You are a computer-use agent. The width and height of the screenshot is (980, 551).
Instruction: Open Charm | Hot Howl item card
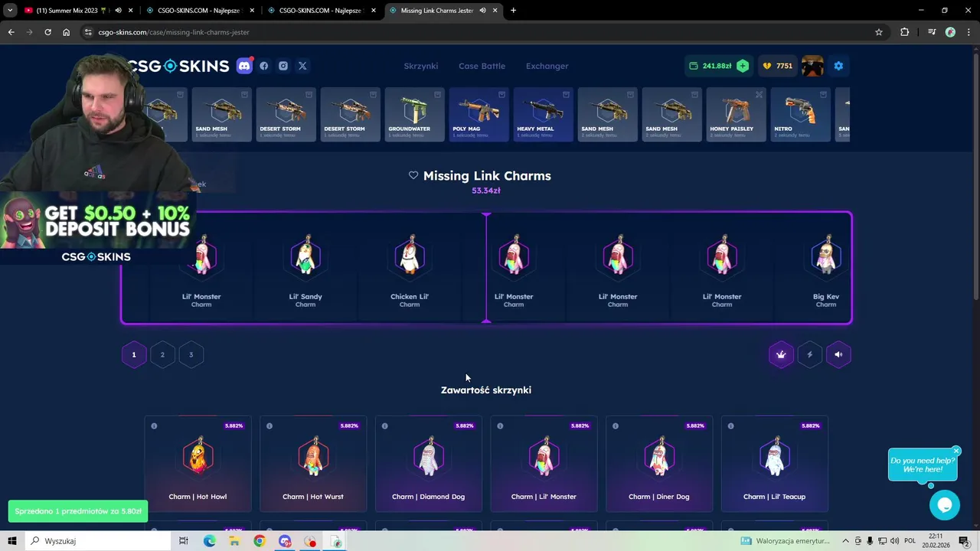(x=198, y=464)
